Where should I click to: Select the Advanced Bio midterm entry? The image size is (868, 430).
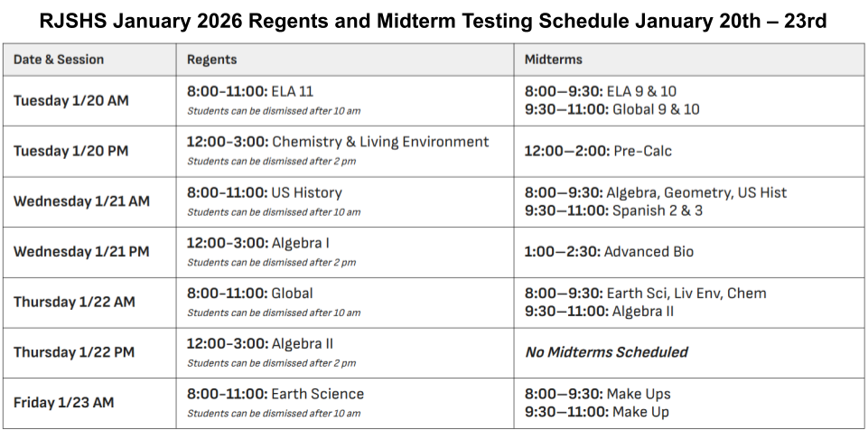coord(609,251)
